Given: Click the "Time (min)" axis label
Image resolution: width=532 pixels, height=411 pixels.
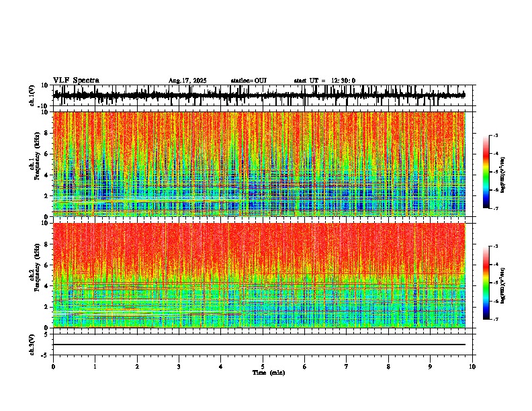Looking at the screenshot, I should [x=269, y=373].
